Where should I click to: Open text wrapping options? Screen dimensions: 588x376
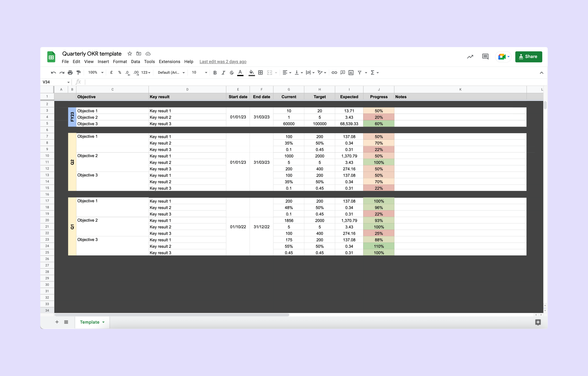(x=310, y=73)
